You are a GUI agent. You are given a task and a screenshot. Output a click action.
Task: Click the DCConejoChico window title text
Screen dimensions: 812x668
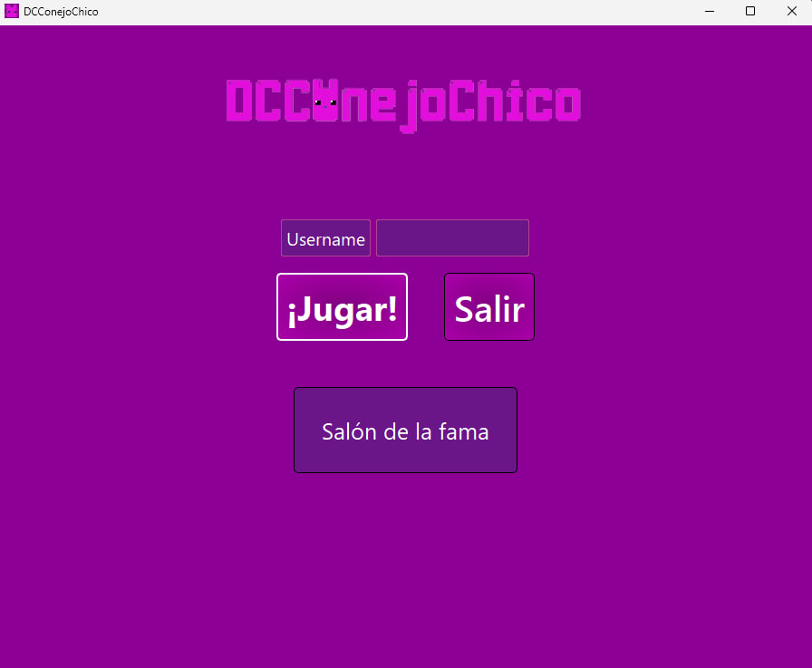click(x=61, y=12)
